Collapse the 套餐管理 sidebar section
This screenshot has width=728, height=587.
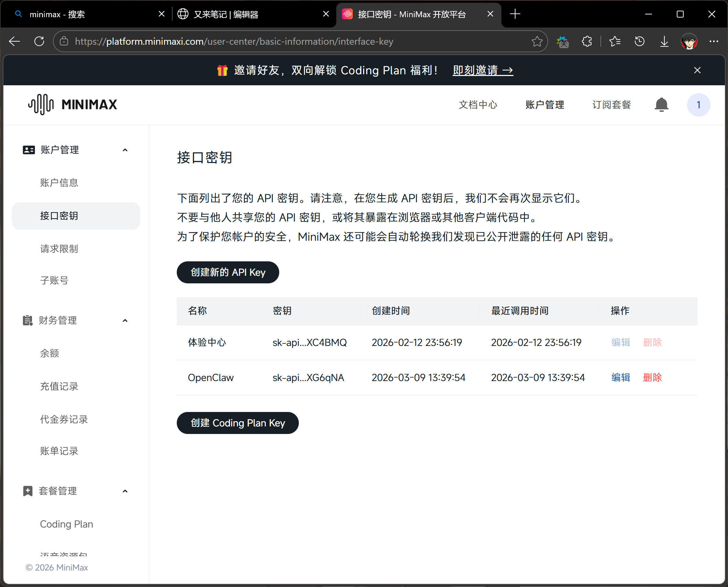pyautogui.click(x=125, y=491)
